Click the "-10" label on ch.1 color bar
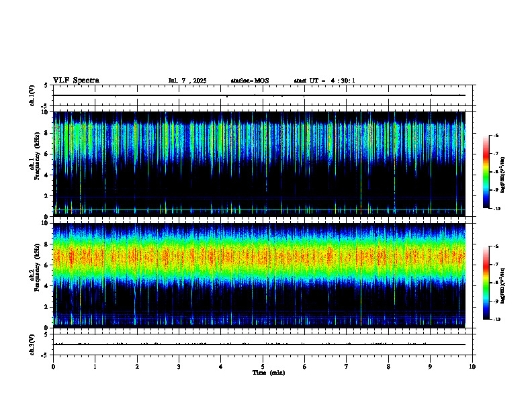 (496, 209)
